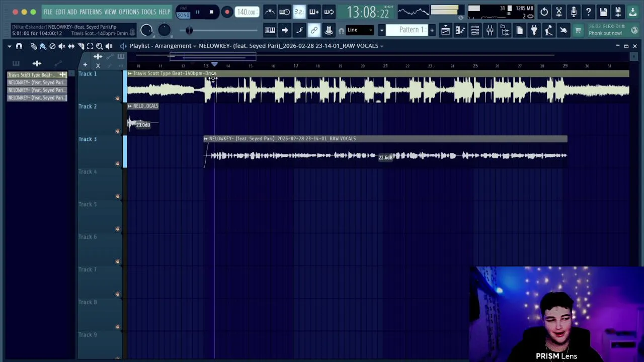This screenshot has width=644, height=362.
Task: Select the playlist Slice tool
Action: (80, 46)
